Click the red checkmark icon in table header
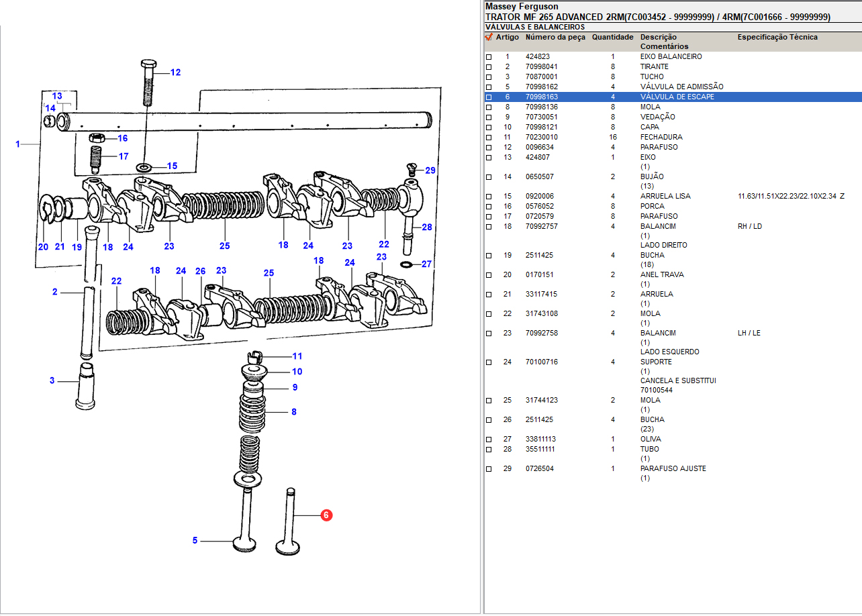 [489, 38]
